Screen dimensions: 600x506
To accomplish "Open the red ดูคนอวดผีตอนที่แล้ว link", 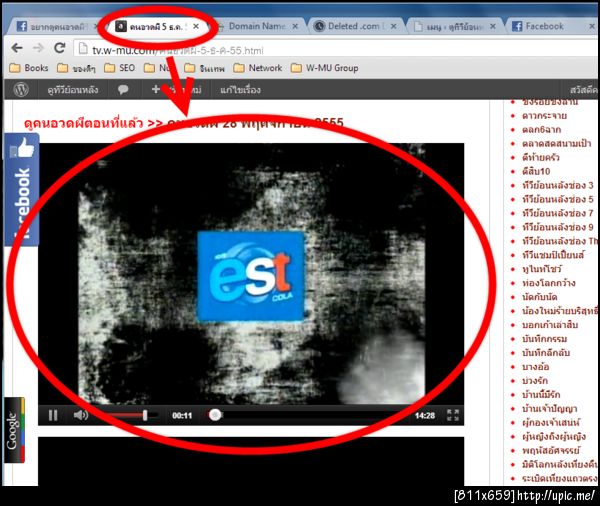I will pos(83,123).
